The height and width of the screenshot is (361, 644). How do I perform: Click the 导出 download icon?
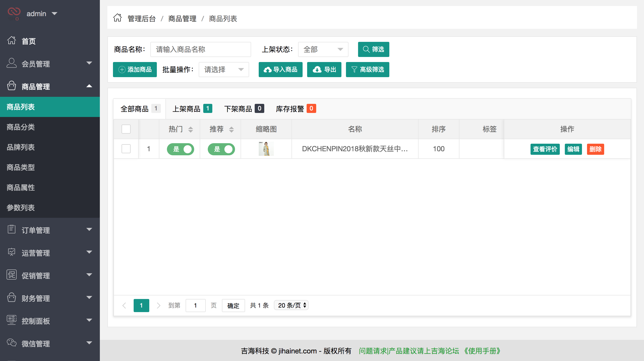click(x=317, y=70)
